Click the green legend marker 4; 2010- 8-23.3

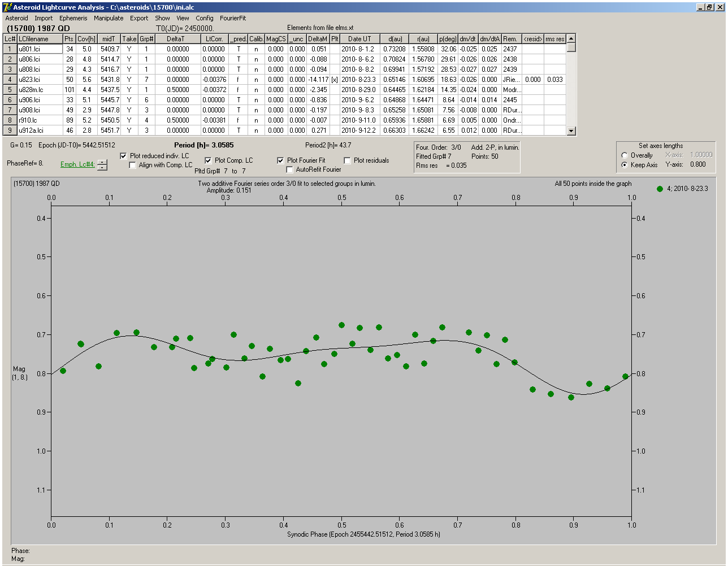point(660,189)
